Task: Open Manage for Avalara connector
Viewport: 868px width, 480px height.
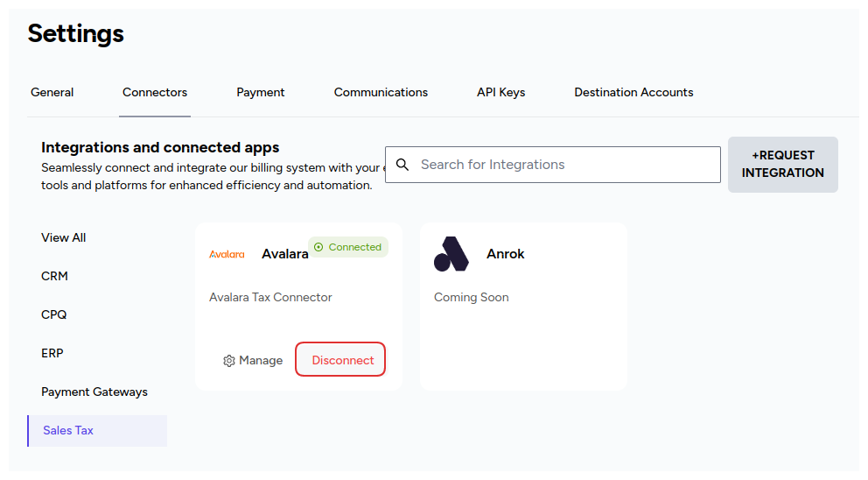Action: pyautogui.click(x=253, y=361)
